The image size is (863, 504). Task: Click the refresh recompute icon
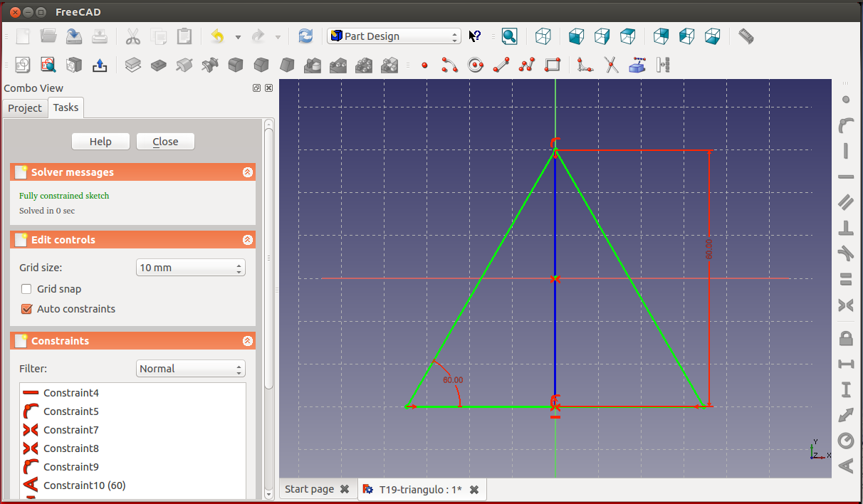(305, 36)
